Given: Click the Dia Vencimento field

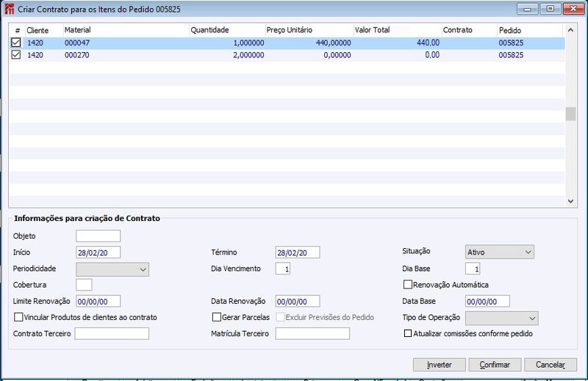Looking at the screenshot, I should (283, 269).
